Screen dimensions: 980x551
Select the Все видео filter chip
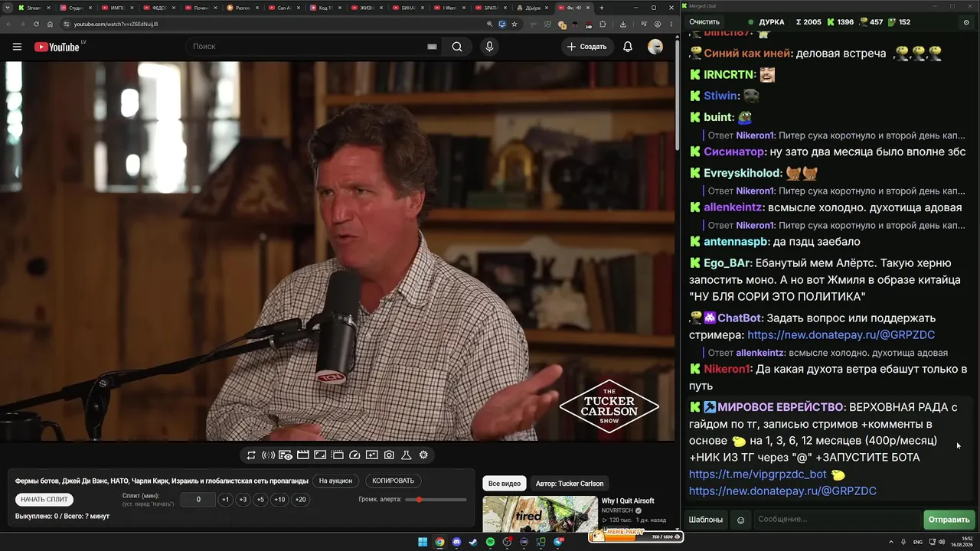click(x=505, y=484)
